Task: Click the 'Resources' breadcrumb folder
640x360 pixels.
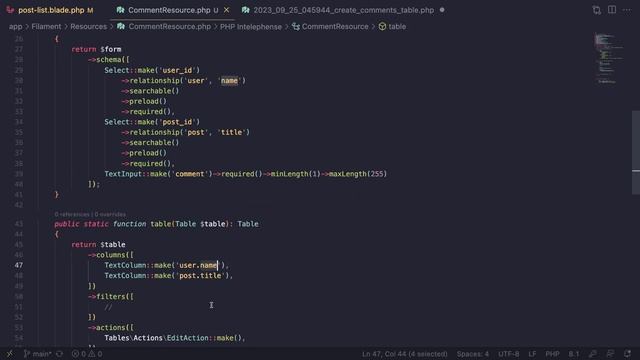Action: pos(89,27)
